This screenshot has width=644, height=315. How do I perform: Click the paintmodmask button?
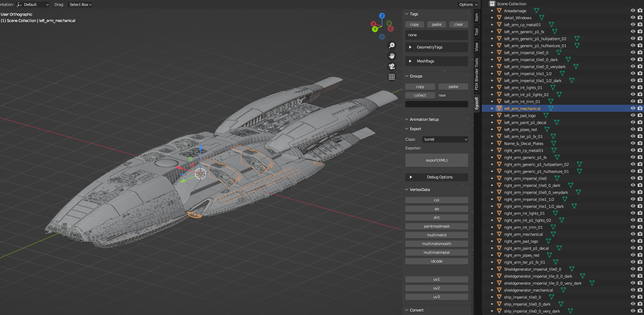tap(437, 226)
